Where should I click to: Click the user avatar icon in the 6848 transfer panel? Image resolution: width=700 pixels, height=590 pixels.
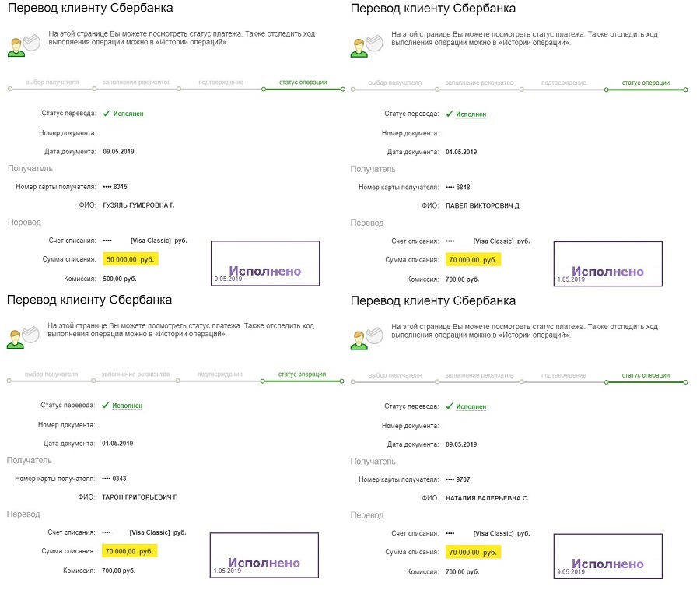click(x=359, y=47)
